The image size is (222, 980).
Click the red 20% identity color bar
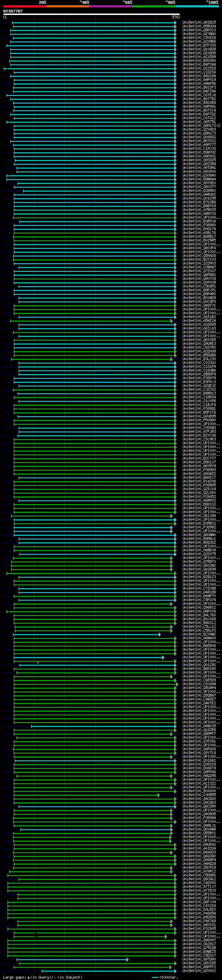click(x=25, y=6)
